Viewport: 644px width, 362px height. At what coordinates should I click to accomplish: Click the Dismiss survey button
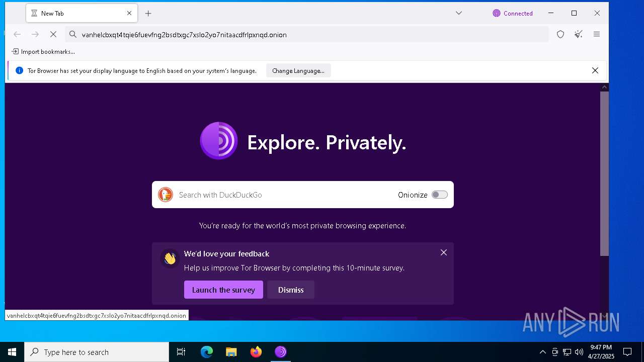291,290
